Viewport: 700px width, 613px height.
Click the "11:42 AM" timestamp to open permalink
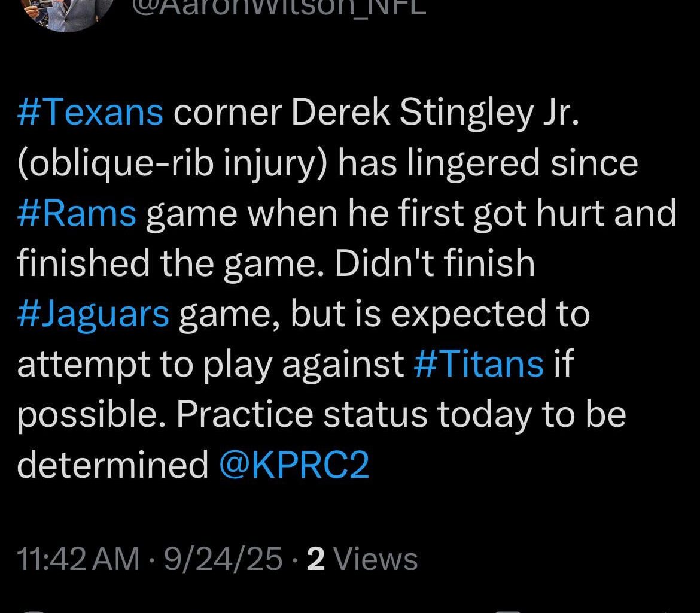tap(78, 559)
